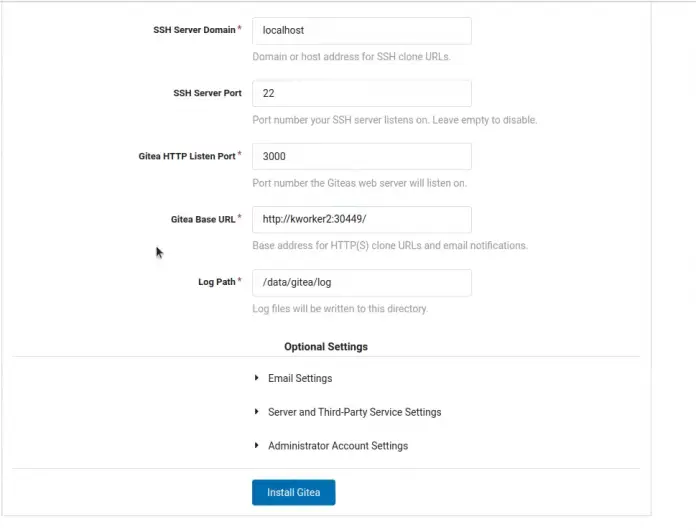Viewport: 696px width, 532px height.
Task: Click the hint about leaving the port empty to disable
Action: coord(395,120)
